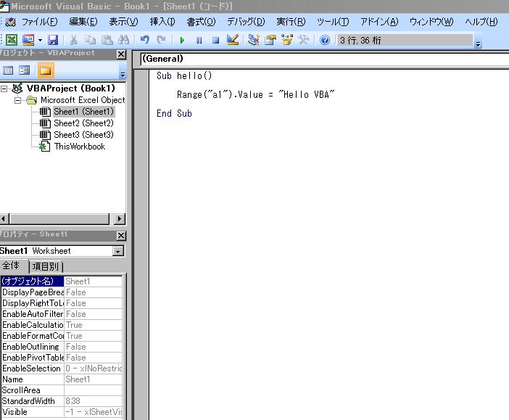
Task: Click the project tree horizontal scrollbar thumb
Action: click(x=59, y=218)
